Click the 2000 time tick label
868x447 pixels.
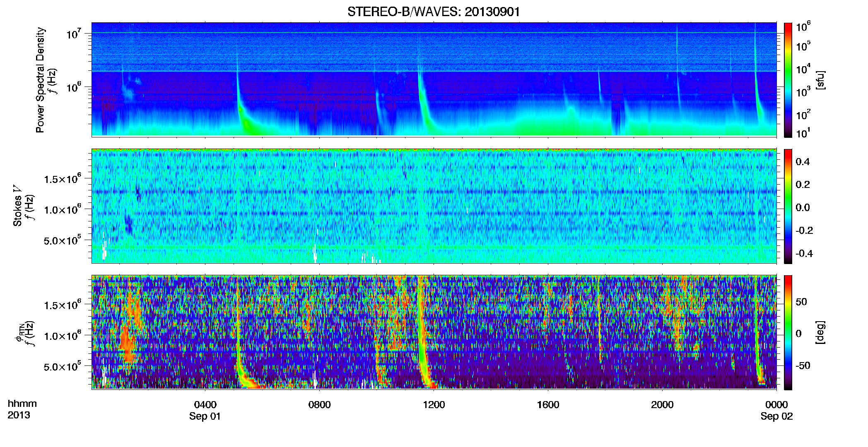(x=662, y=404)
